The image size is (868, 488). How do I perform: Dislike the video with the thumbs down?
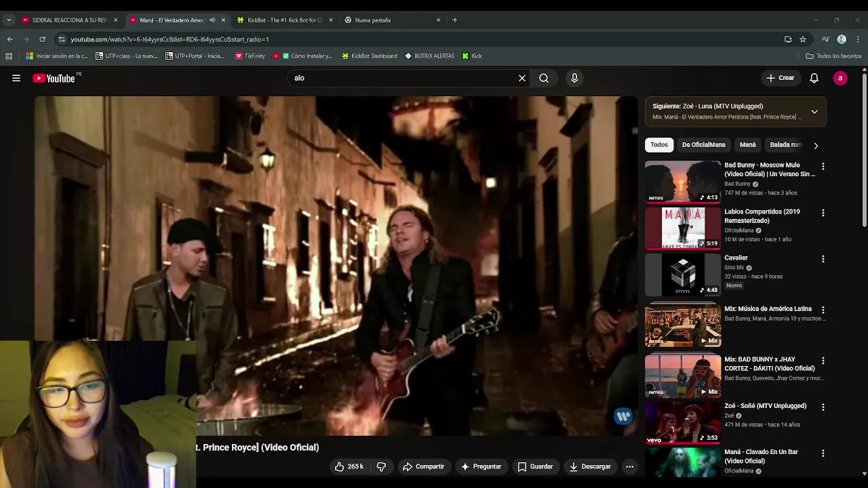click(x=381, y=466)
